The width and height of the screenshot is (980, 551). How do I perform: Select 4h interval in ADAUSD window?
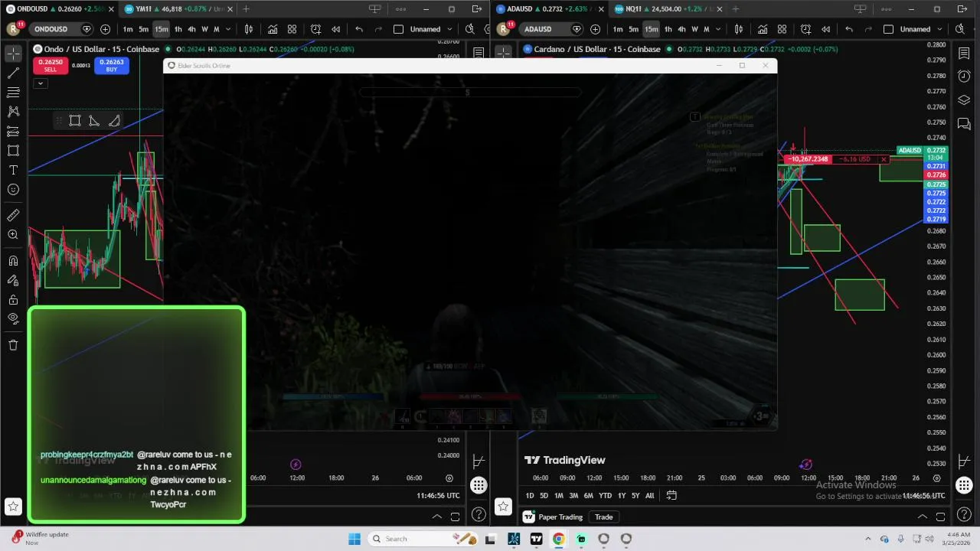point(681,29)
